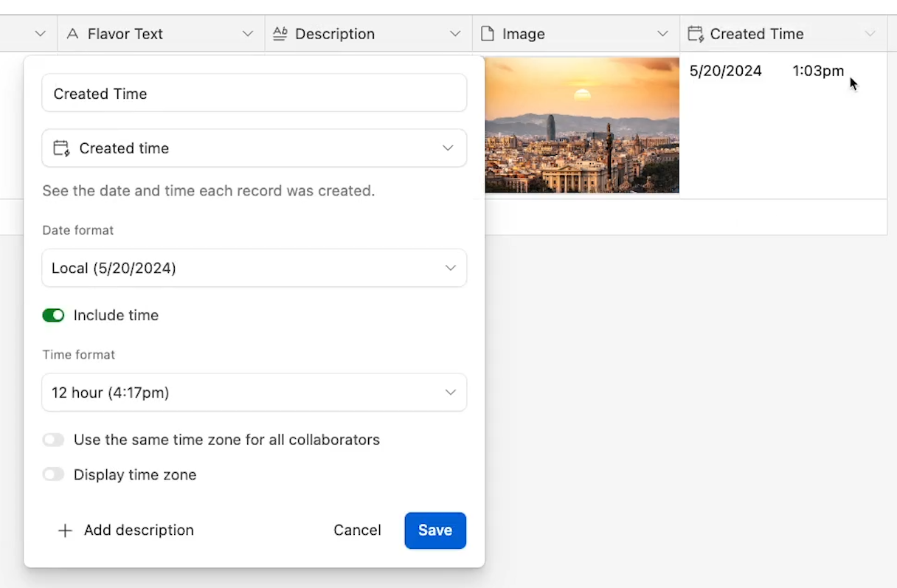Click the Save button
This screenshot has height=588, width=897.
point(435,530)
